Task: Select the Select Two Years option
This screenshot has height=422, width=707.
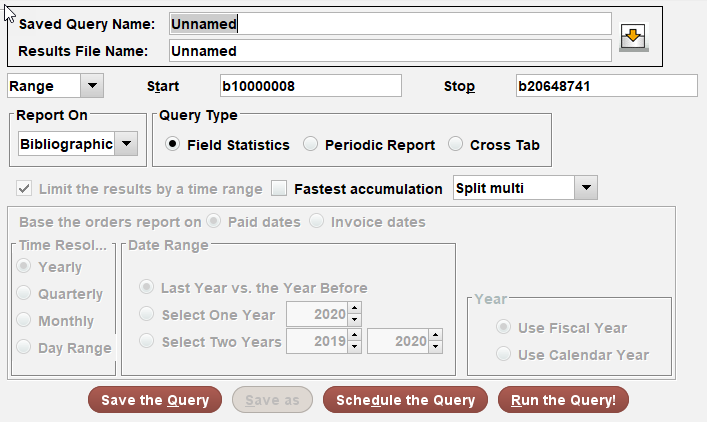Action: tap(147, 341)
